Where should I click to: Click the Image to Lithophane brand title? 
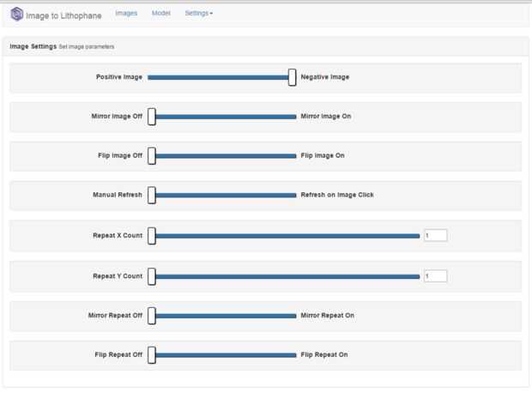63,15
